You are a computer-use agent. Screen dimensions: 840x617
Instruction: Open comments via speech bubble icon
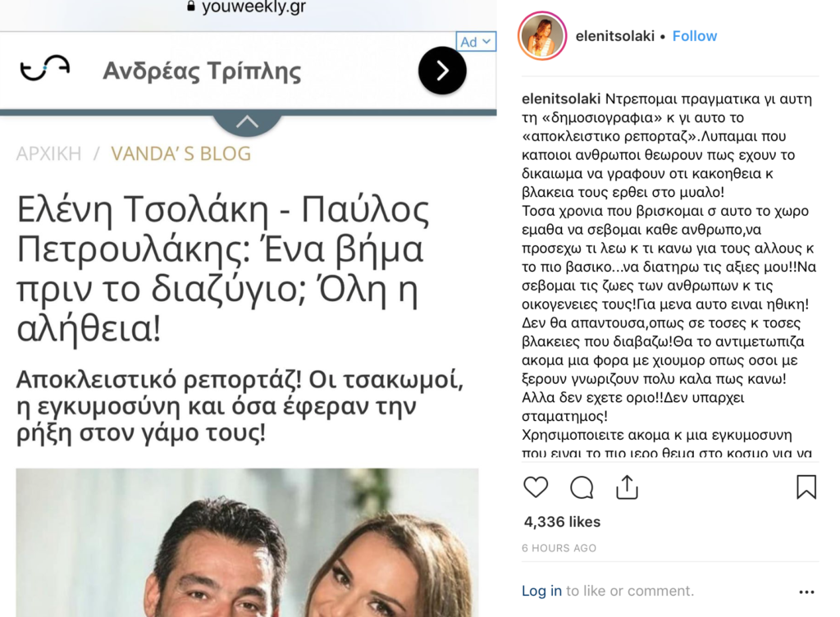(x=582, y=487)
